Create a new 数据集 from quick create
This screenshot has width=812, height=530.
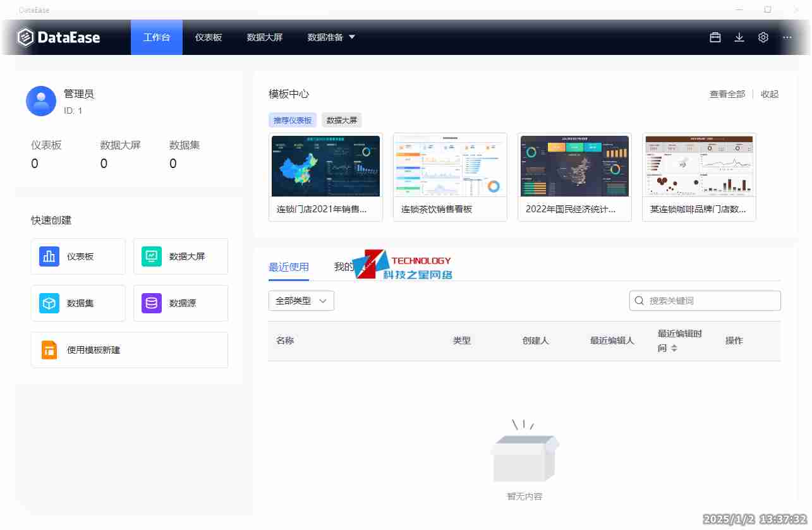(x=78, y=303)
